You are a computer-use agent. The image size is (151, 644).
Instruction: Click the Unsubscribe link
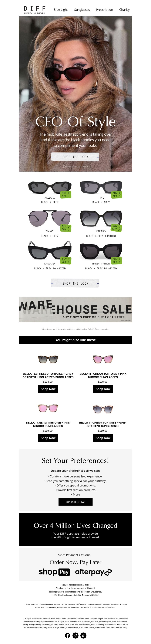pos(96,592)
